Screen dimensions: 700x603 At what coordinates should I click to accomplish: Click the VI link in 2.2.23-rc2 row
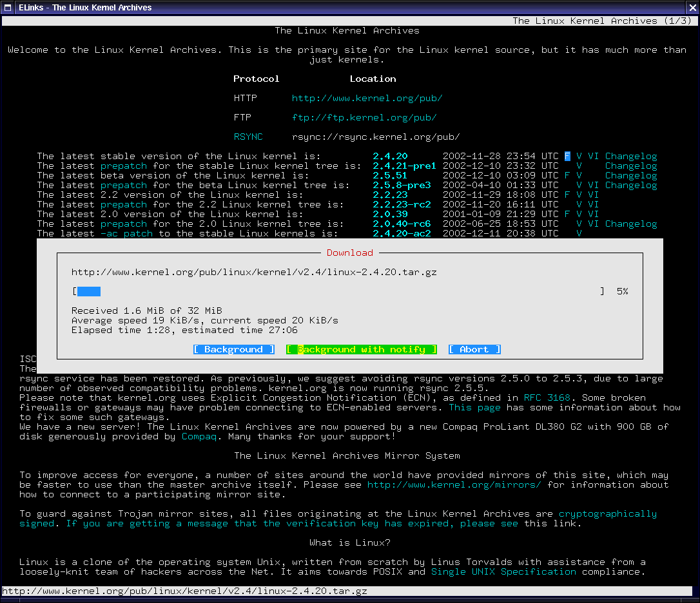point(593,204)
